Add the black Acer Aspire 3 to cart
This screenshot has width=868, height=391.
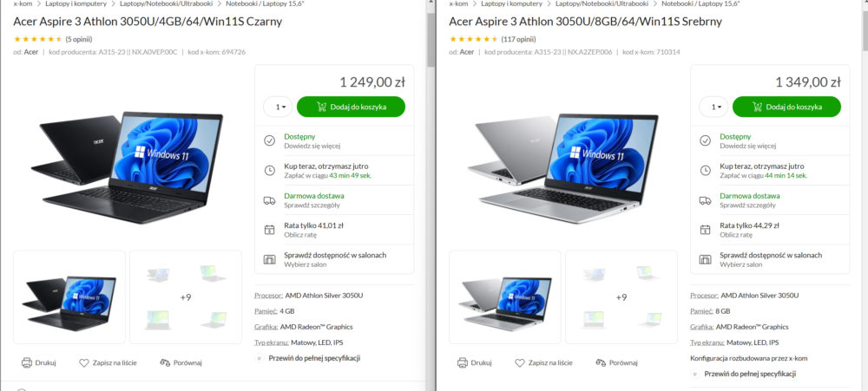coord(351,107)
